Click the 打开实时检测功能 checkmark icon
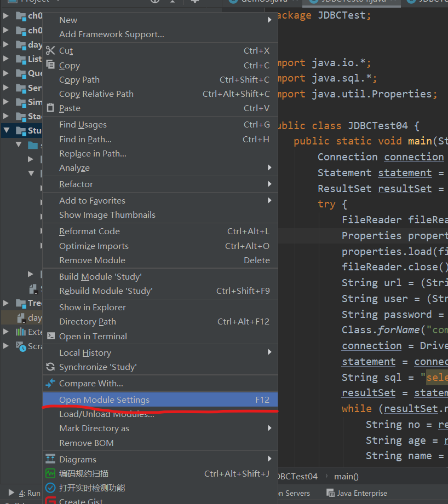The image size is (448, 504). coord(50,488)
